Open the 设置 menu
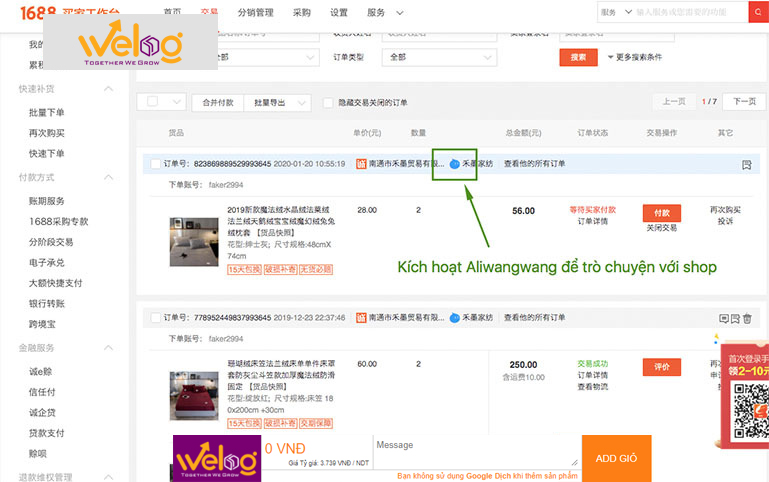 coord(339,13)
